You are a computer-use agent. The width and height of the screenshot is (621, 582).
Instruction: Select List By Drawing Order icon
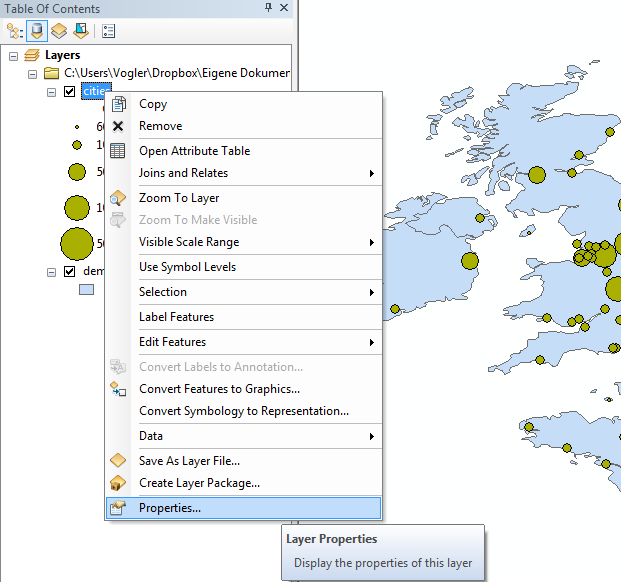point(15,31)
